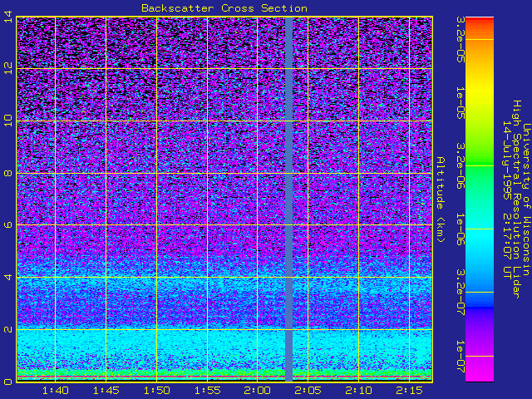
Task: Click the 1e-05 colorbar label
Action: (461, 103)
